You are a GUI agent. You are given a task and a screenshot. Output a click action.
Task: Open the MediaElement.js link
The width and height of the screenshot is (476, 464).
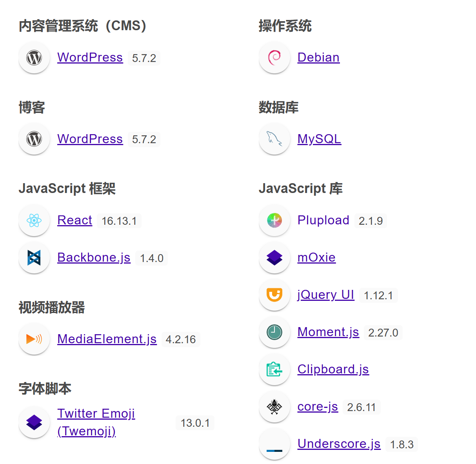click(107, 339)
